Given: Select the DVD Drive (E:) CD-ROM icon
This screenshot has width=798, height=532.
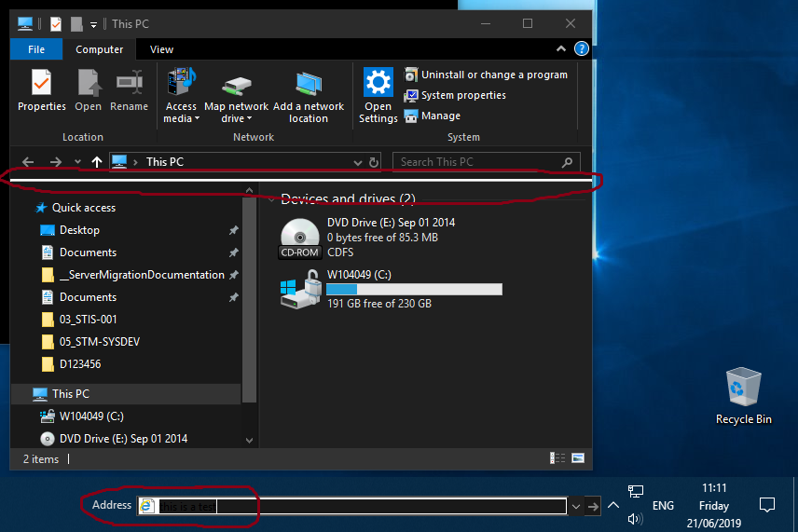Looking at the screenshot, I should coord(300,239).
